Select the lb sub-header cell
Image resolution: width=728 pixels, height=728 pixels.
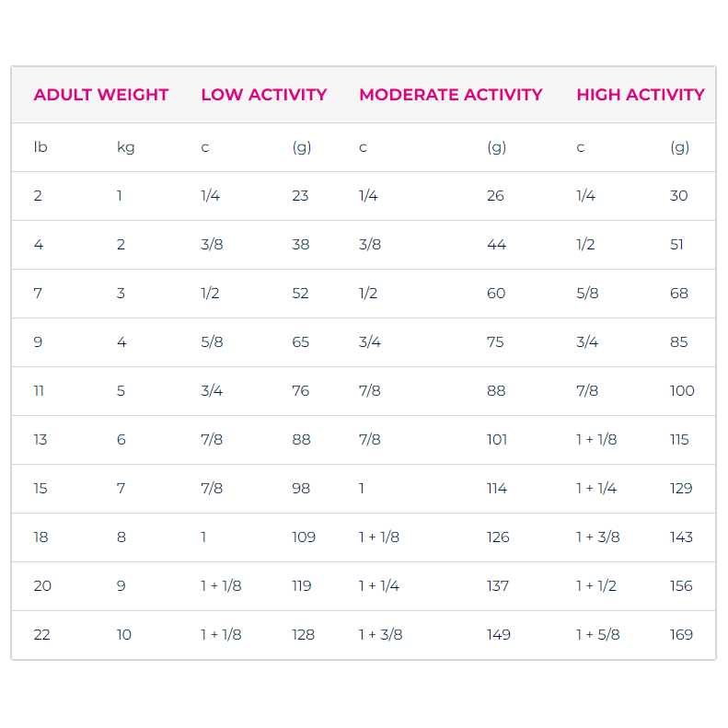(x=40, y=147)
